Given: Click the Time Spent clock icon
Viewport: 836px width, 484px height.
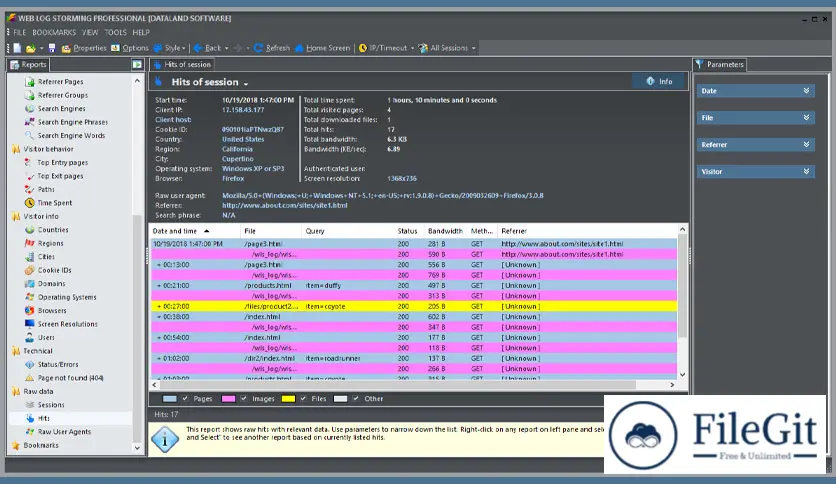Looking at the screenshot, I should (30, 203).
